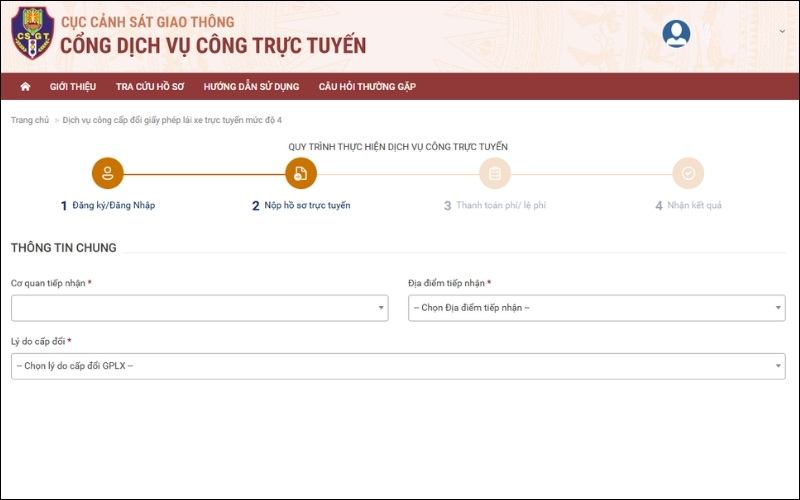
Task: Open the Chọn Địa điểm tiếp nhận dropdown
Action: point(596,308)
